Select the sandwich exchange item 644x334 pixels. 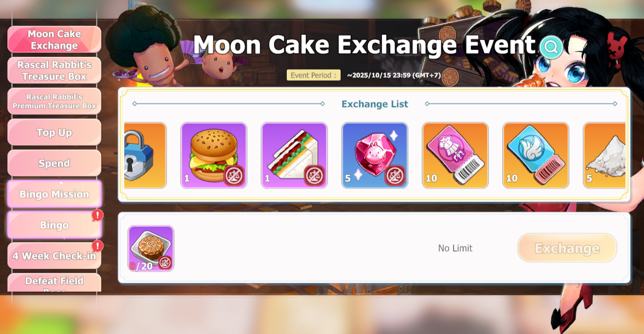pyautogui.click(x=294, y=155)
